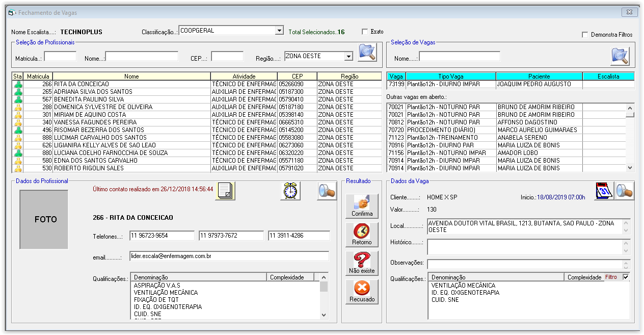Open the Classificação dropdown

tap(279, 31)
